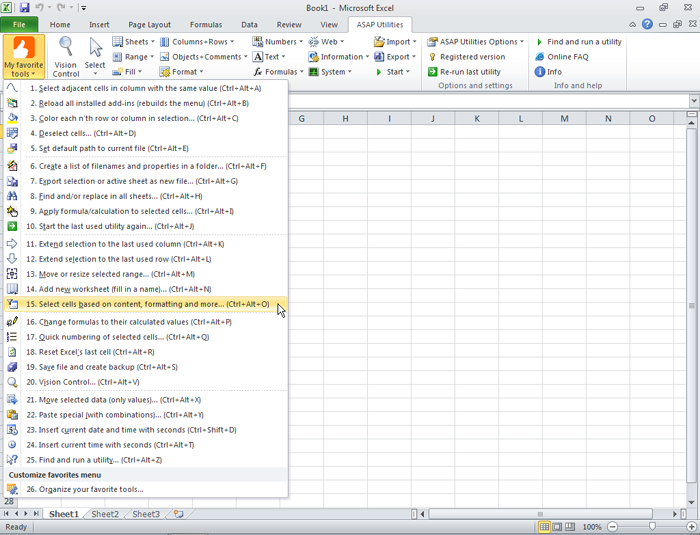The width and height of the screenshot is (700, 535).
Task: Switch to Page Layout view in status bar
Action: [558, 526]
